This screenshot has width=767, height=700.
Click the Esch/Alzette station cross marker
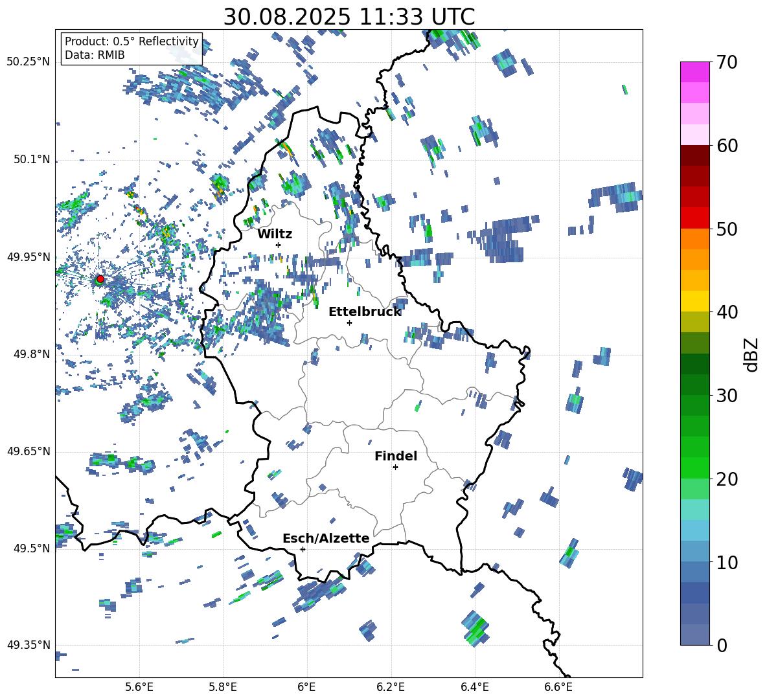click(303, 549)
